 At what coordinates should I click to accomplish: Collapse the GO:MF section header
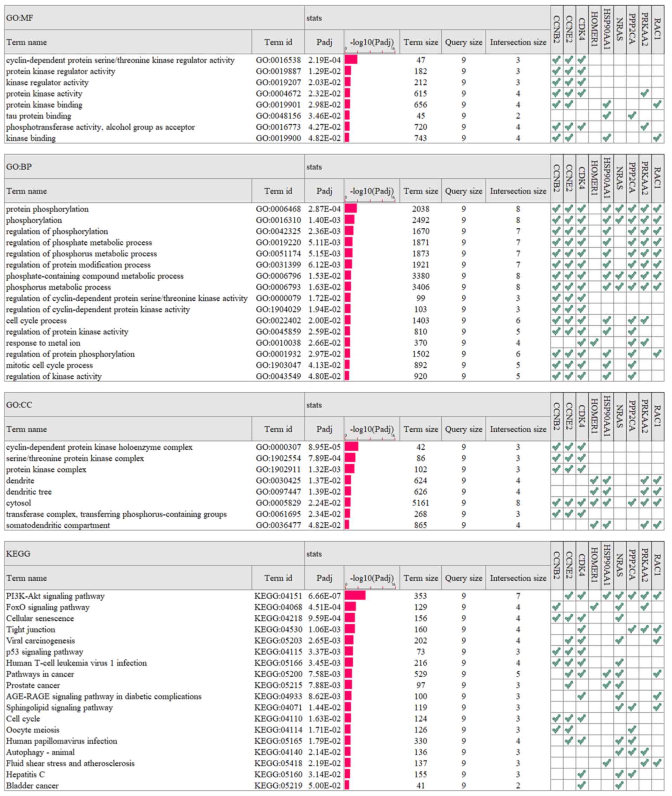(20, 18)
